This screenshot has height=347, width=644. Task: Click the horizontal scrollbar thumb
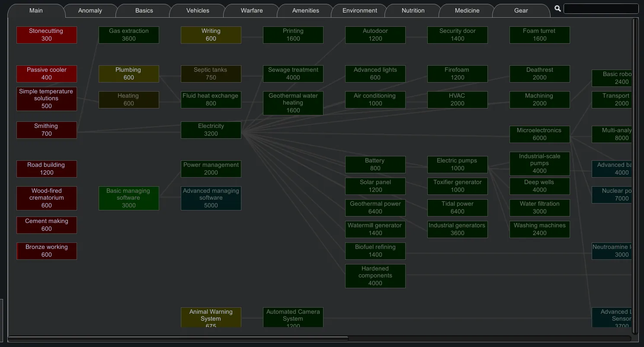(178, 338)
